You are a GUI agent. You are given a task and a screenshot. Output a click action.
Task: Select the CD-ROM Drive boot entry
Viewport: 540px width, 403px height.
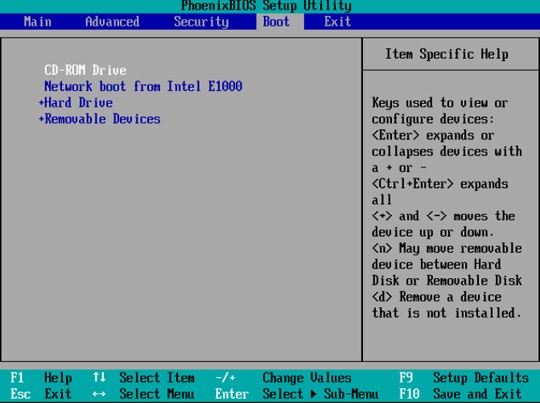[85, 70]
